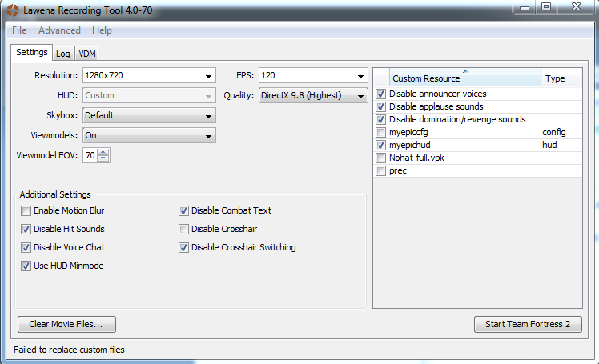Uncheck the myepichud resource checkbox

(x=380, y=145)
